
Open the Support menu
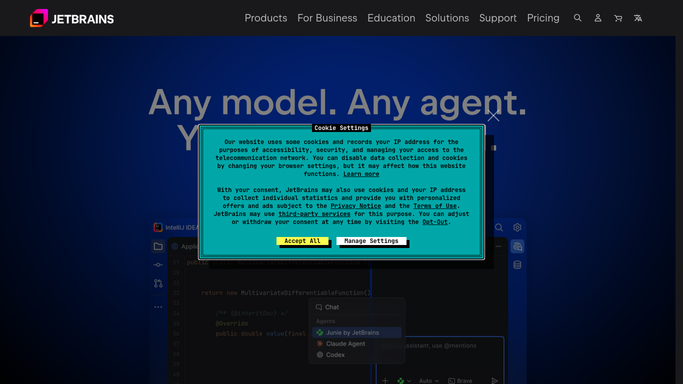[x=498, y=18]
